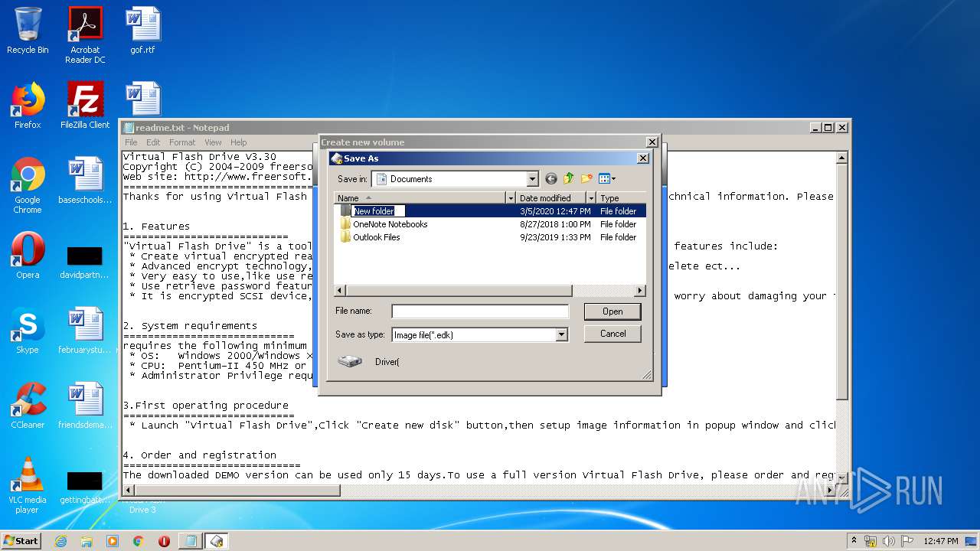Launch Firefox from the desktop
The width and height of the screenshot is (980, 551).
pyautogui.click(x=28, y=106)
